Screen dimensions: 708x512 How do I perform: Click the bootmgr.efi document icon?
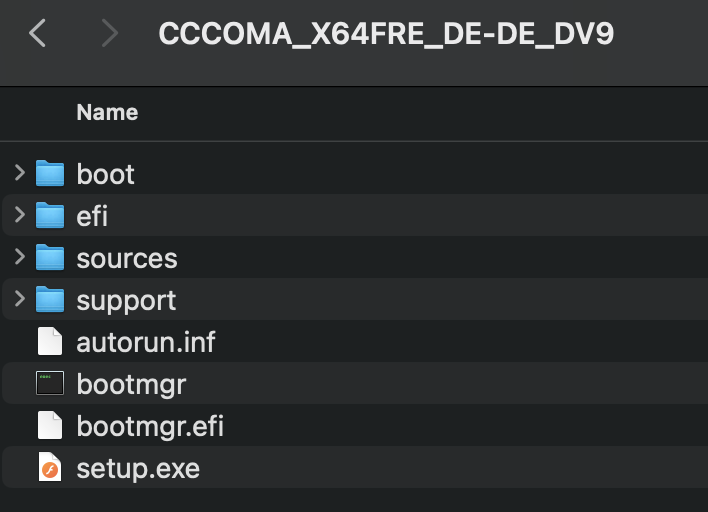click(50, 426)
